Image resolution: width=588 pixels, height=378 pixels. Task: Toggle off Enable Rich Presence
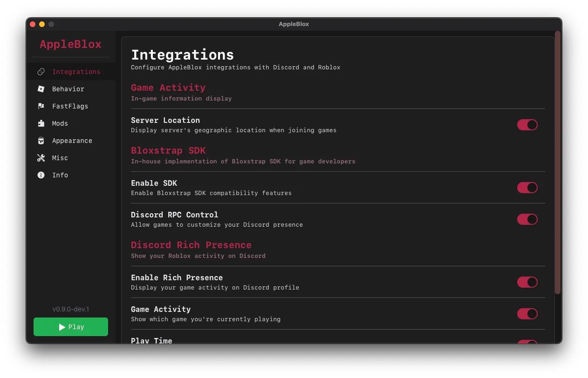(527, 282)
